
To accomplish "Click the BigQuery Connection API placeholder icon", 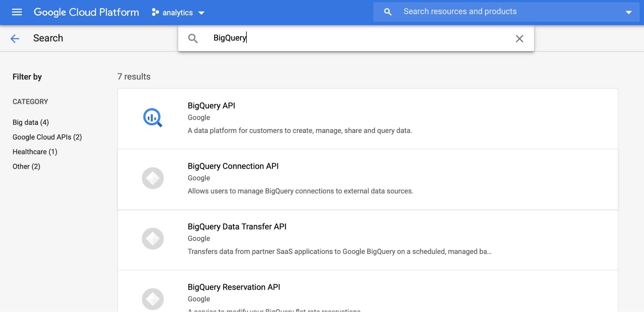I will (153, 178).
